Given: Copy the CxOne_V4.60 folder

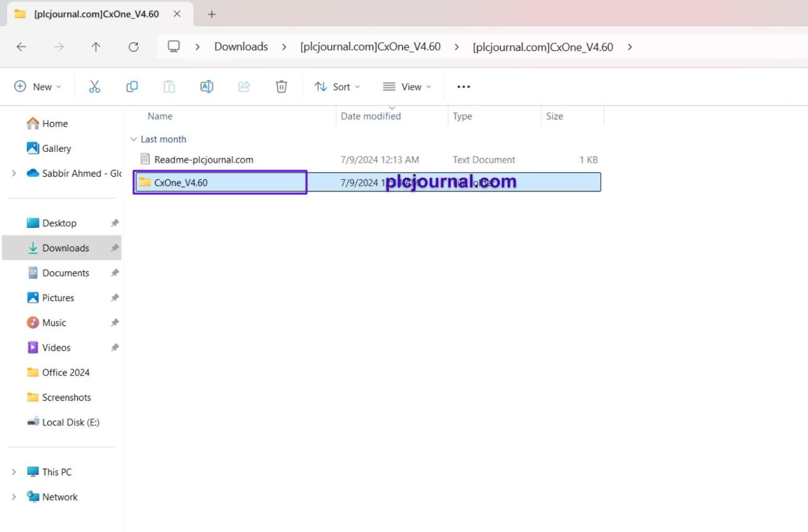Looking at the screenshot, I should [132, 86].
